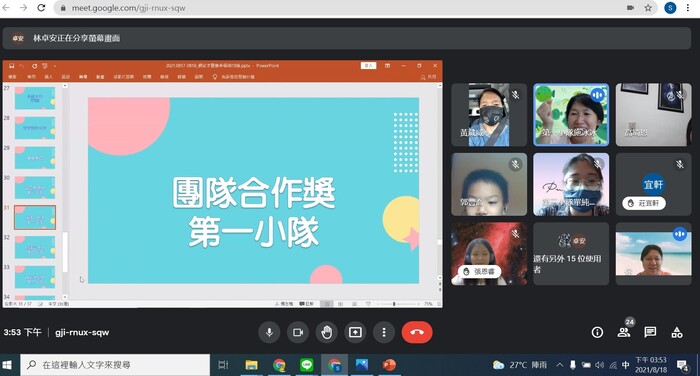Screen dimensions: 700x376
Task: Go forward in the browser
Action: coord(23,8)
